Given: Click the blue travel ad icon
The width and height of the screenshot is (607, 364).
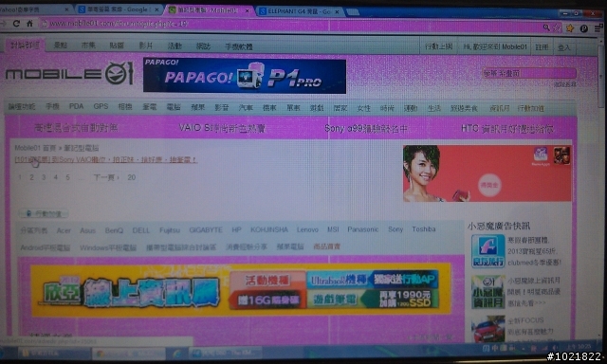Looking at the screenshot, I should pos(487,251).
